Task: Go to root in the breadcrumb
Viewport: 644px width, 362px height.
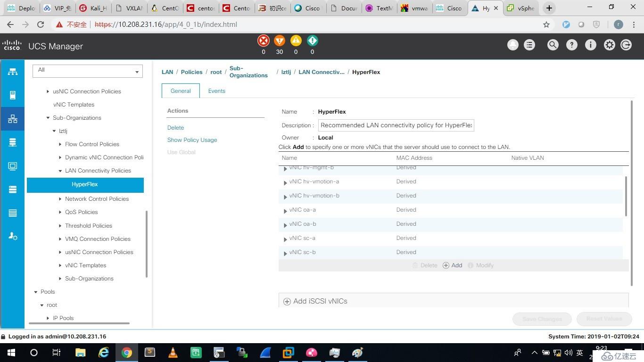Action: click(216, 72)
